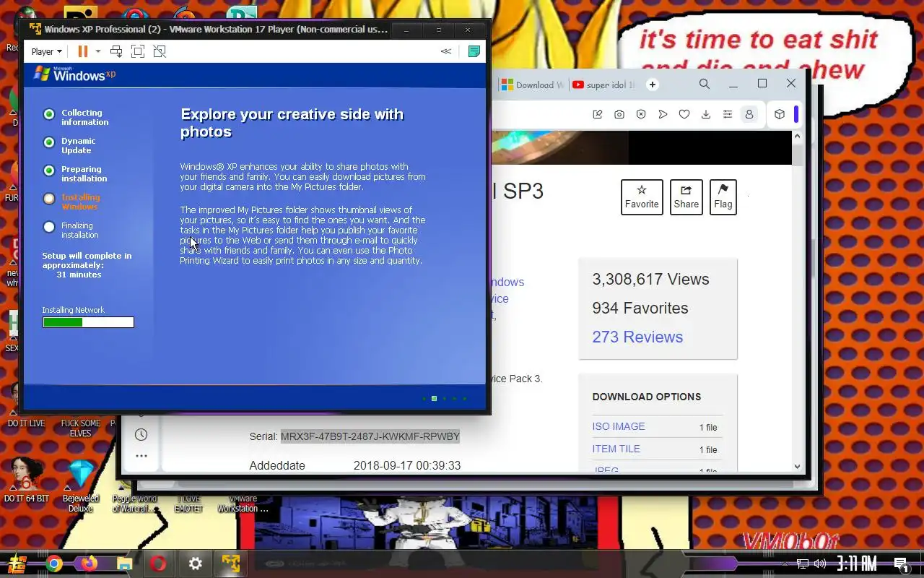Click the Share button on the archive page
Viewport: 924px width, 578px height.
pos(686,197)
